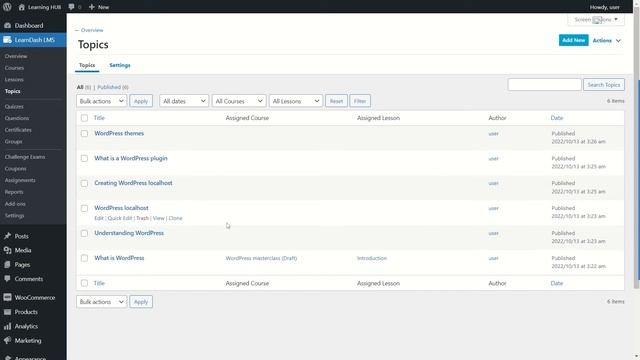
Task: Open the All dates dropdown
Action: click(184, 101)
